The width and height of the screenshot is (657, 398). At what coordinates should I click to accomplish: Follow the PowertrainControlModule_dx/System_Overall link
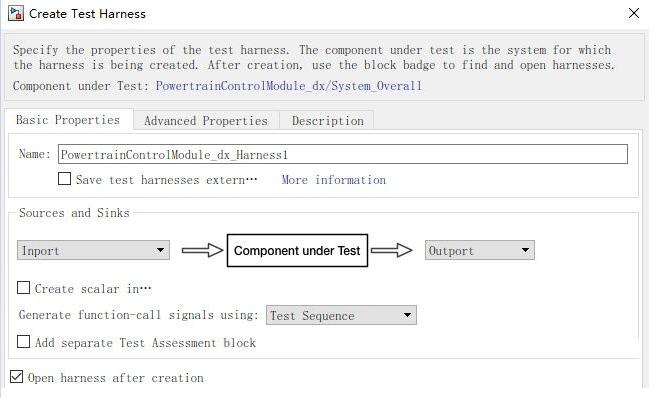click(289, 86)
